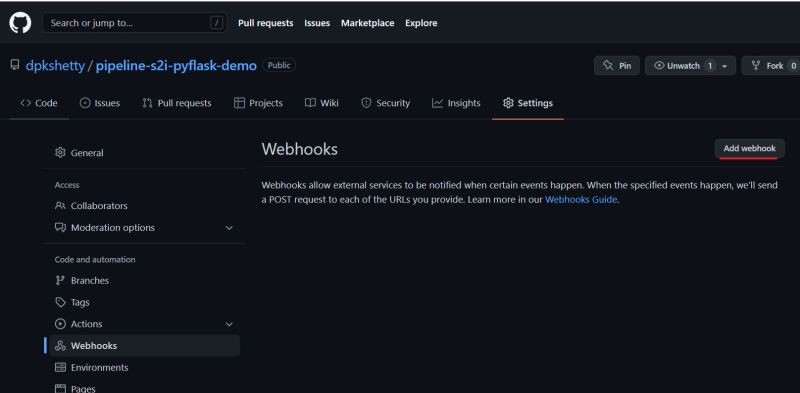Switch to the Insights tab
Viewport: 800px width, 393px height.
click(x=456, y=103)
